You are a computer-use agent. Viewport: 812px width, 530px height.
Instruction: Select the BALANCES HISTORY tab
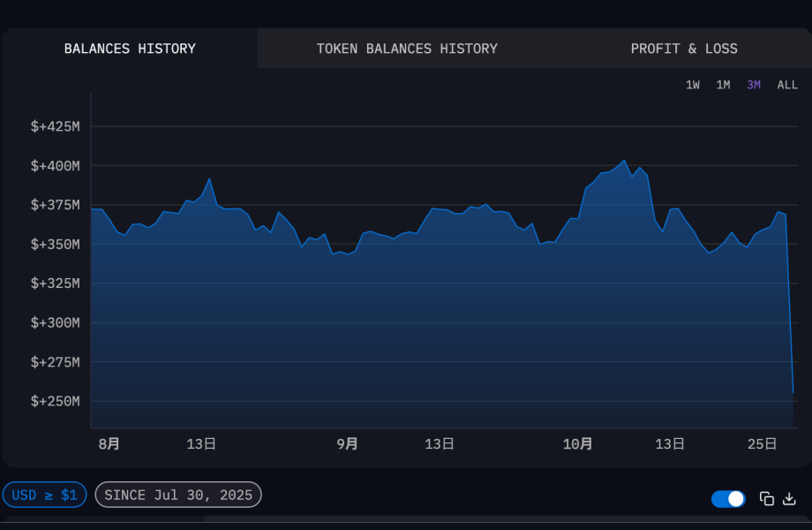click(130, 49)
